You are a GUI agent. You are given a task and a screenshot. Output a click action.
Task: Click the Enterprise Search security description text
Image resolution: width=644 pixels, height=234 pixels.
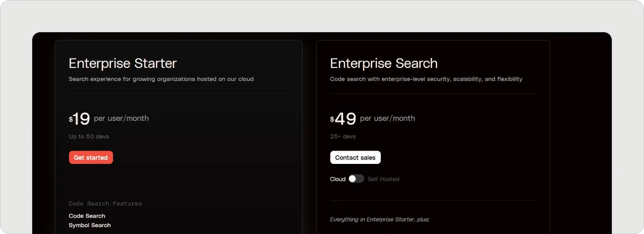coord(426,79)
